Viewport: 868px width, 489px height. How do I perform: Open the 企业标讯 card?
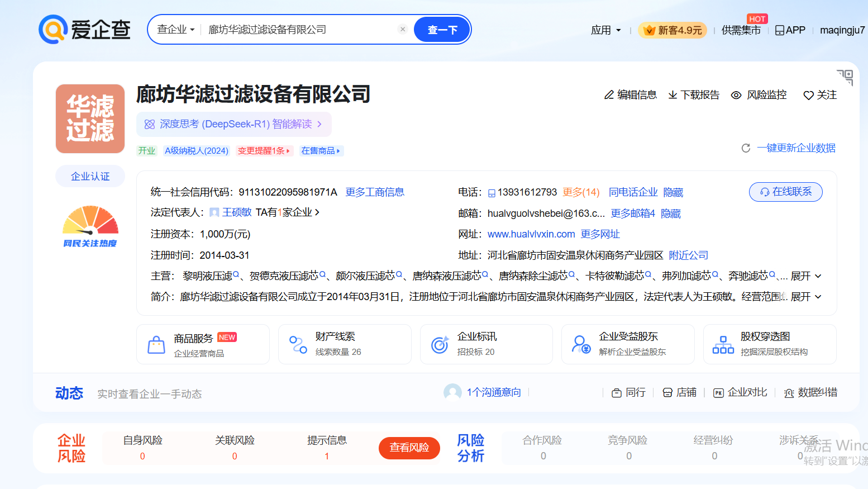coord(487,344)
